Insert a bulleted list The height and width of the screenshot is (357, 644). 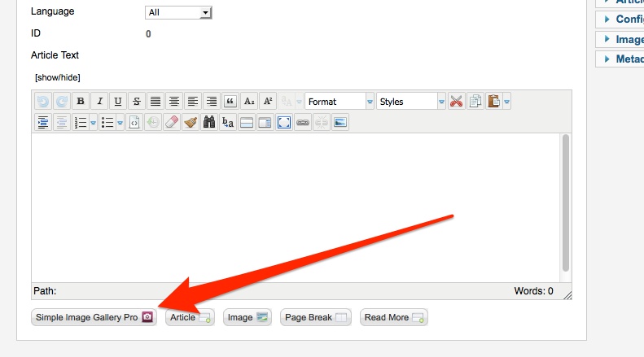point(107,122)
